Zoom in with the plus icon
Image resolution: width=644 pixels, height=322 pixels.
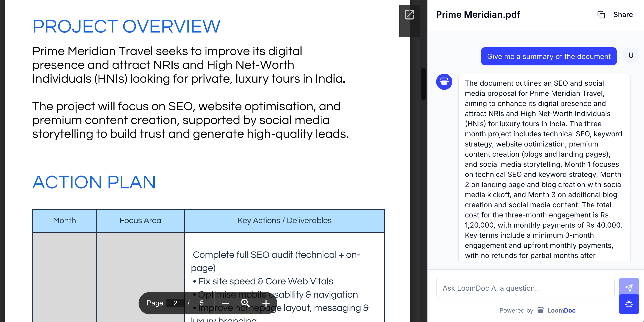266,303
